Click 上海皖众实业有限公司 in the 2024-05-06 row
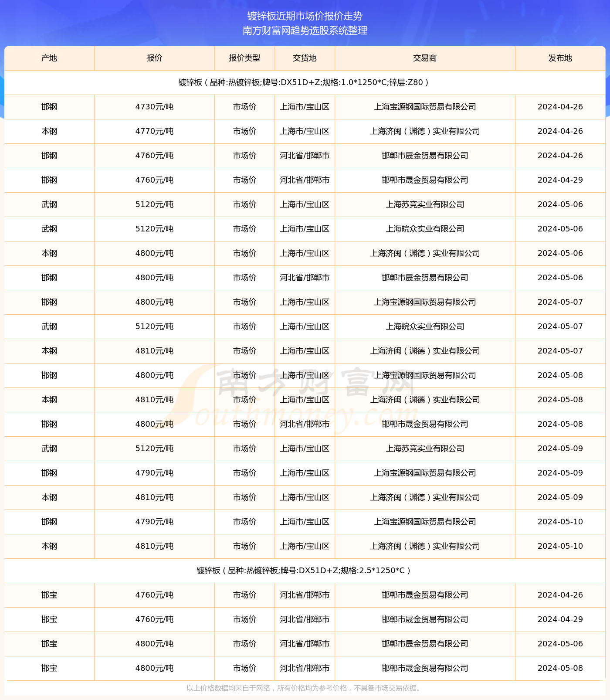 [x=425, y=229]
